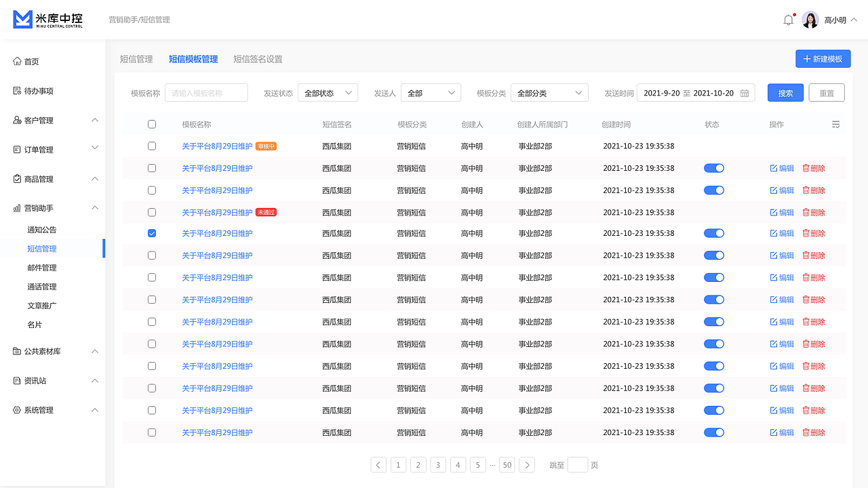Uncheck the currently selected row's checkbox
This screenshot has height=488, width=868.
(x=152, y=233)
